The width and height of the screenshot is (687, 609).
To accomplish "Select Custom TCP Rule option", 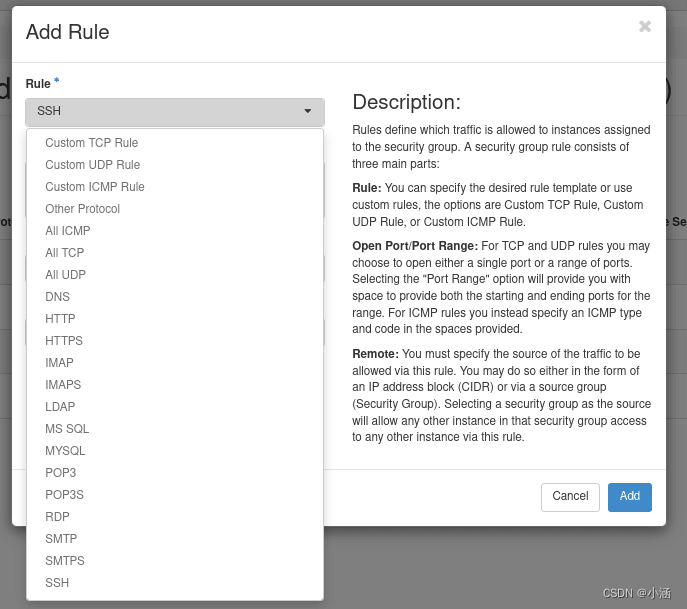I will coord(92,143).
